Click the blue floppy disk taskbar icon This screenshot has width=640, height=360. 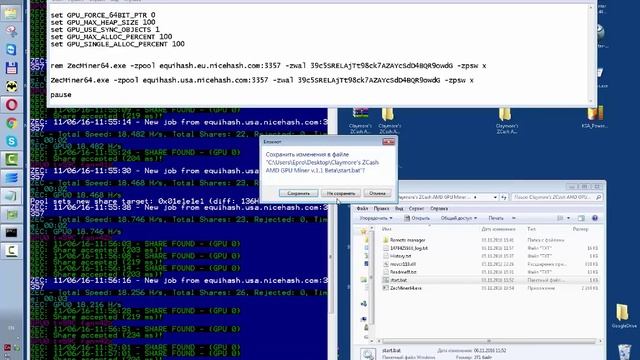click(x=11, y=68)
